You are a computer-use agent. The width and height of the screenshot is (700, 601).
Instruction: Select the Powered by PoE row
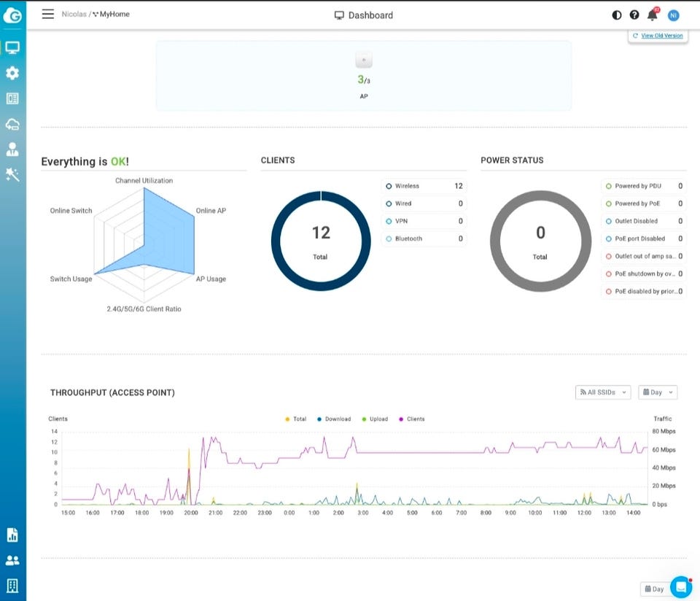(x=644, y=203)
